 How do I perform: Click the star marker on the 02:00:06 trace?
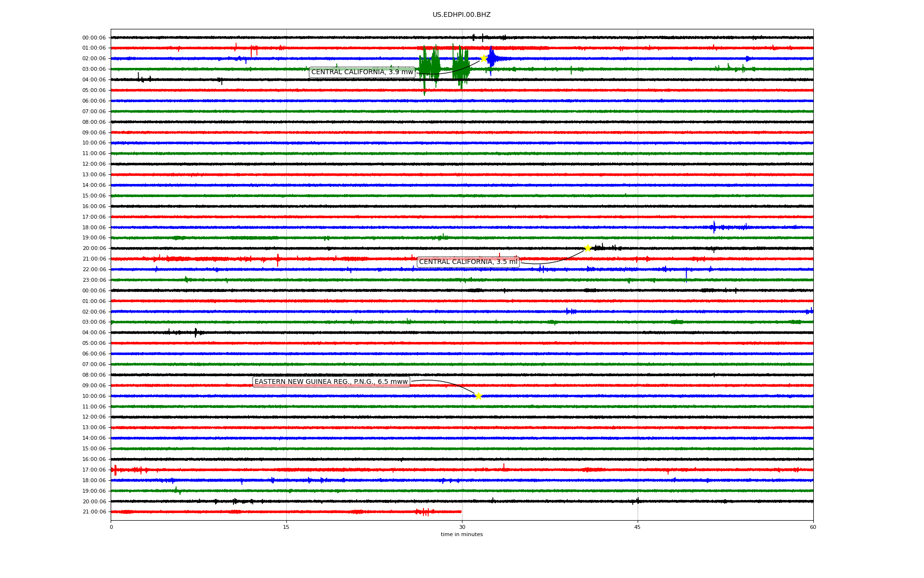coord(483,58)
